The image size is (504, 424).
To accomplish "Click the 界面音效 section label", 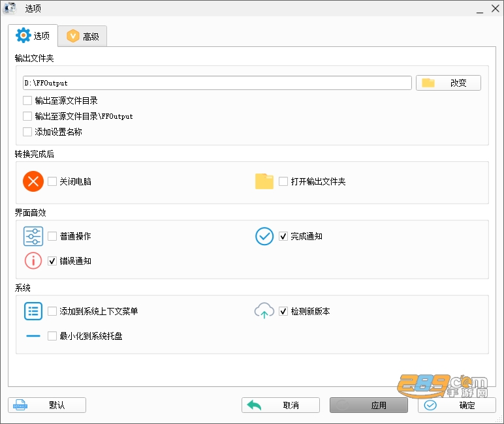I will (x=30, y=213).
